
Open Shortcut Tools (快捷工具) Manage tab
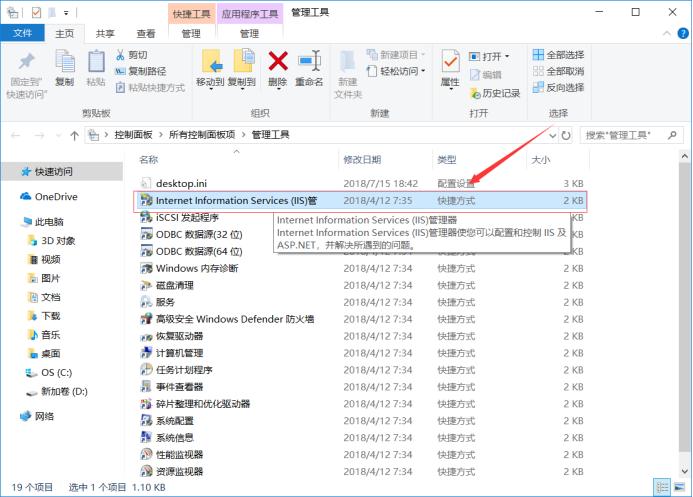(x=191, y=34)
